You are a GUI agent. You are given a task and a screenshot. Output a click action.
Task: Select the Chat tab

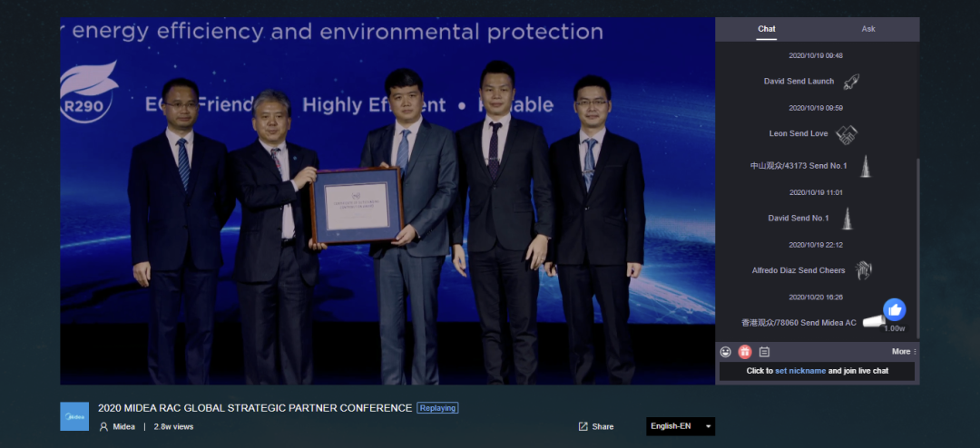[x=767, y=29]
